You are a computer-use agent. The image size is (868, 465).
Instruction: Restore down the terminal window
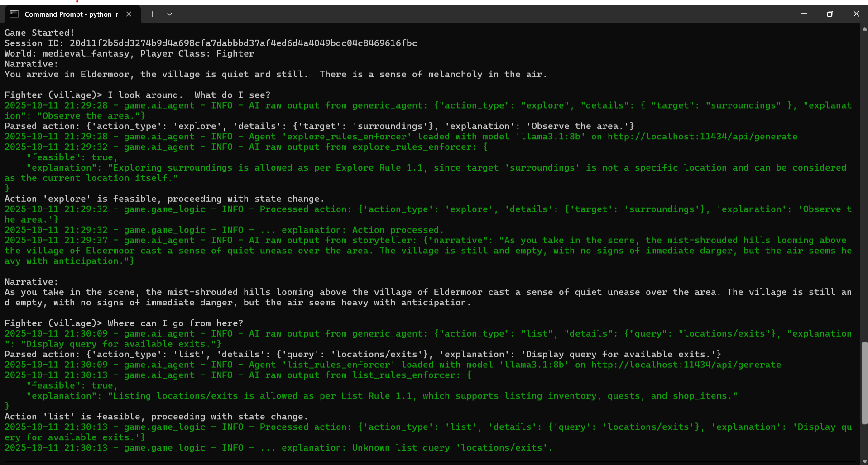point(830,14)
